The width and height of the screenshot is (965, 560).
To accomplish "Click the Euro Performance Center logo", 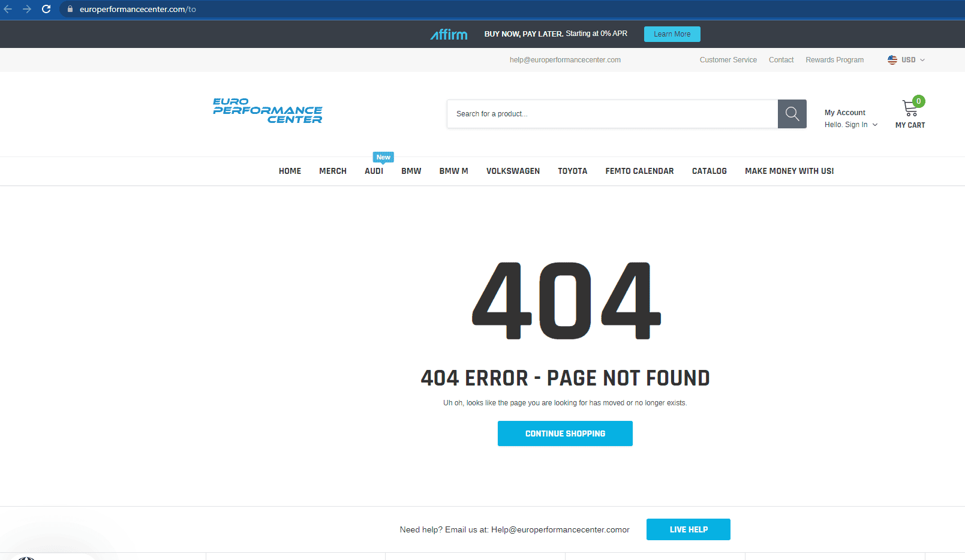I will (267, 111).
